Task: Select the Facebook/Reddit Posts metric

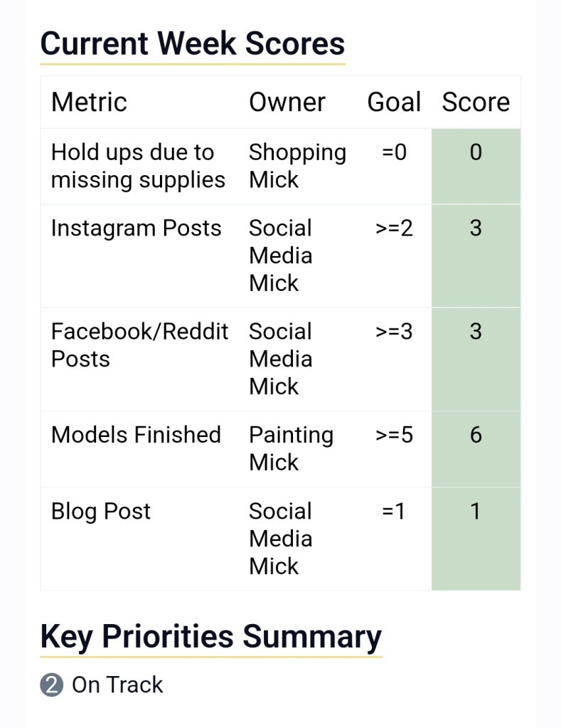Action: 139,345
